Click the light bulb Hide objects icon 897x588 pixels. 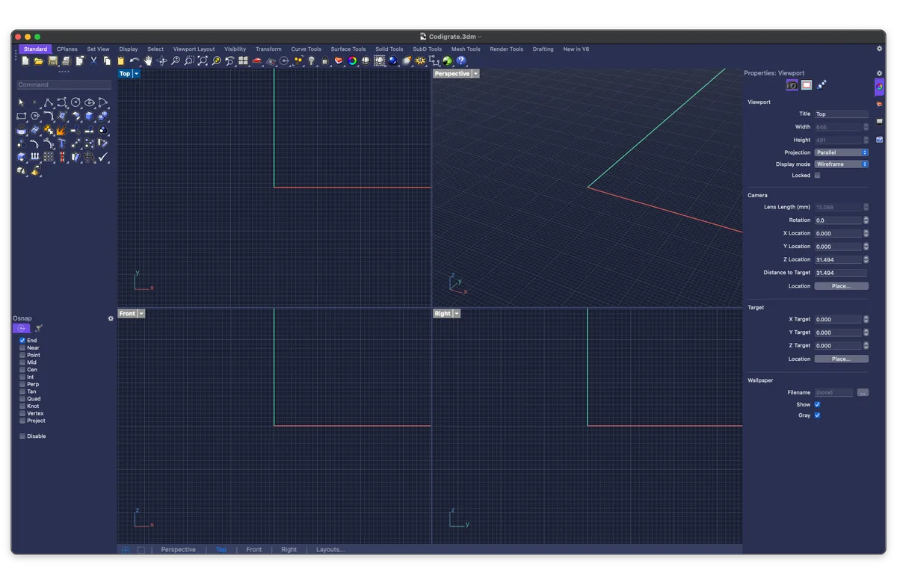(312, 61)
